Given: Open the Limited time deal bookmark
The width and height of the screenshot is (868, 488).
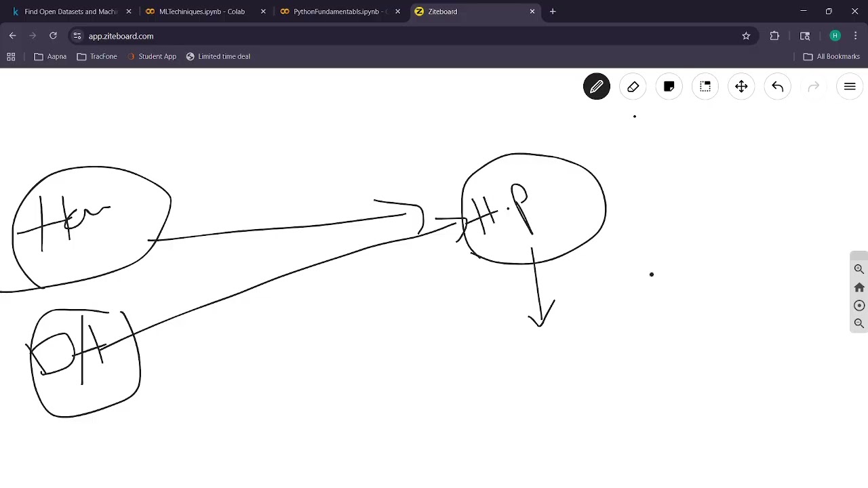Looking at the screenshot, I should click(218, 56).
